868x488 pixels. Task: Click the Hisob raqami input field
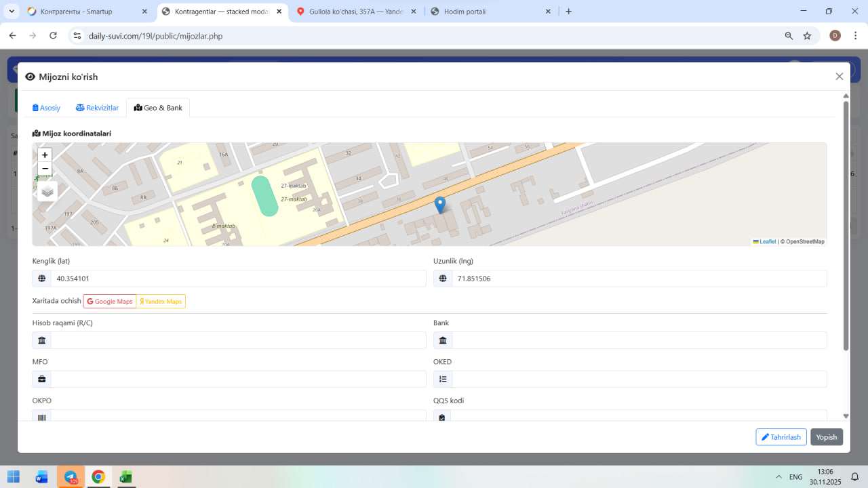coord(238,340)
